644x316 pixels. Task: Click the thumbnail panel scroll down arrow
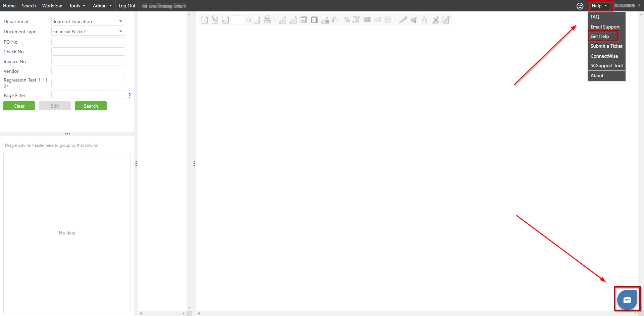189,308
